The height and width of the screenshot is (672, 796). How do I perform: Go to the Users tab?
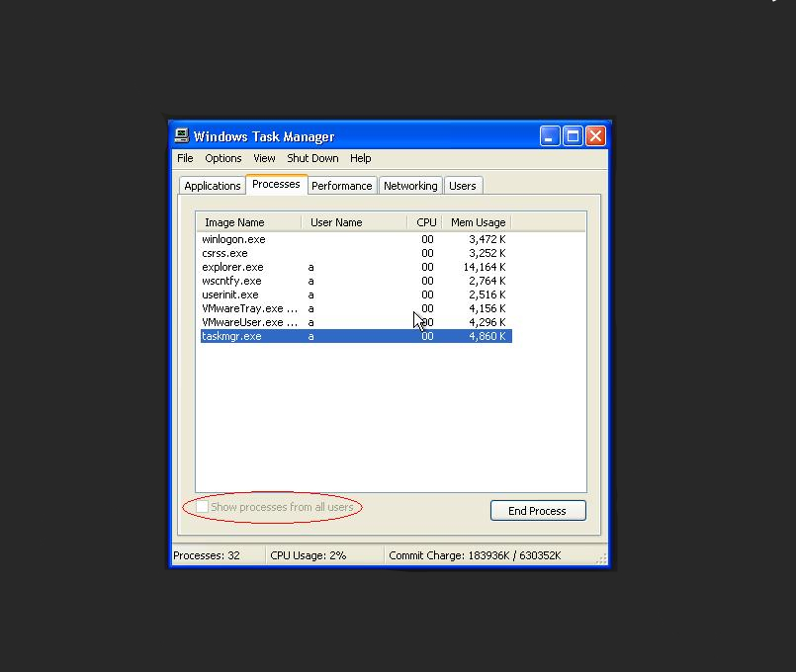point(463,186)
